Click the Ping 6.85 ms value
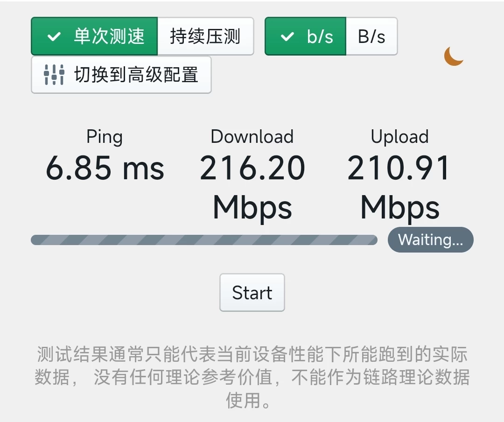The image size is (504, 422). pyautogui.click(x=105, y=168)
